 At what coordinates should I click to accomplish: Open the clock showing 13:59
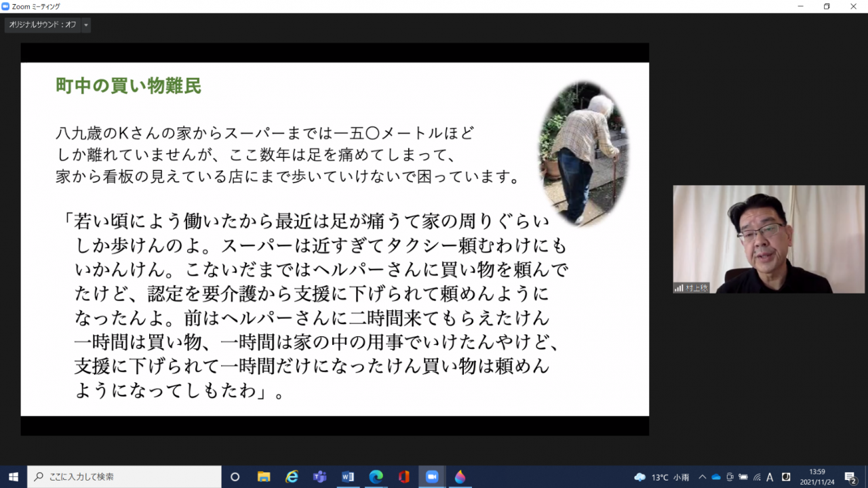[x=816, y=476]
